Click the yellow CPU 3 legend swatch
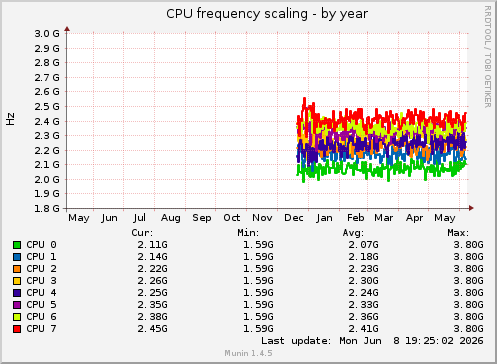The height and width of the screenshot is (364, 497). click(17, 281)
